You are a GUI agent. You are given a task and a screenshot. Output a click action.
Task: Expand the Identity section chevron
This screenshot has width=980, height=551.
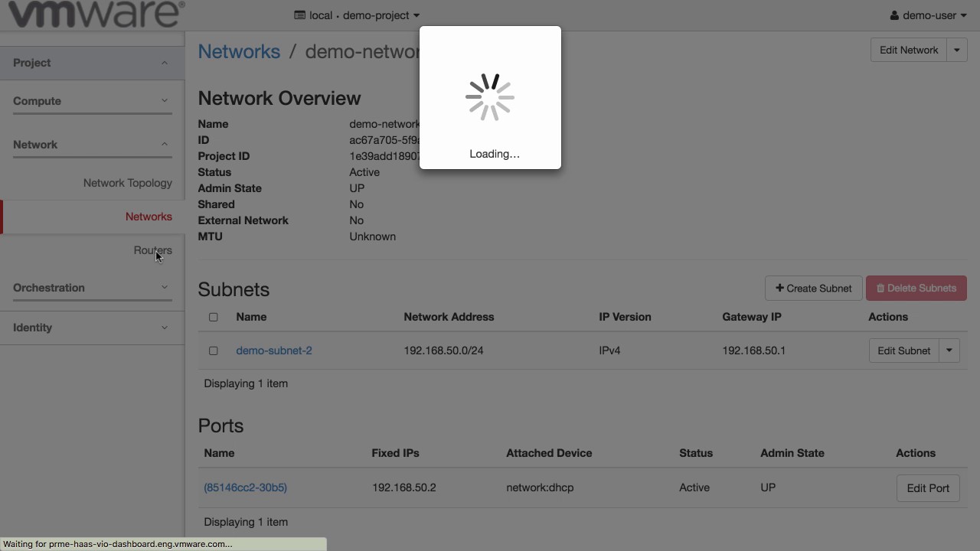click(x=164, y=328)
